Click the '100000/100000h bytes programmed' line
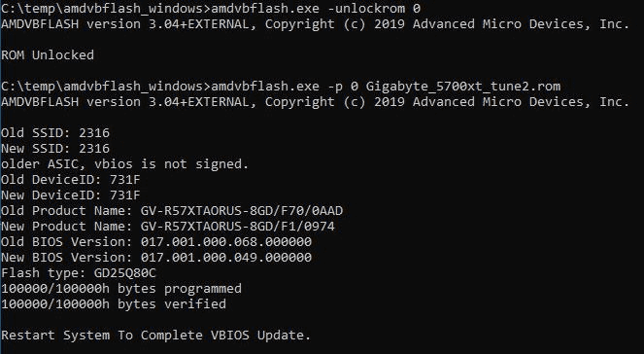The height and width of the screenshot is (354, 644). 121,289
